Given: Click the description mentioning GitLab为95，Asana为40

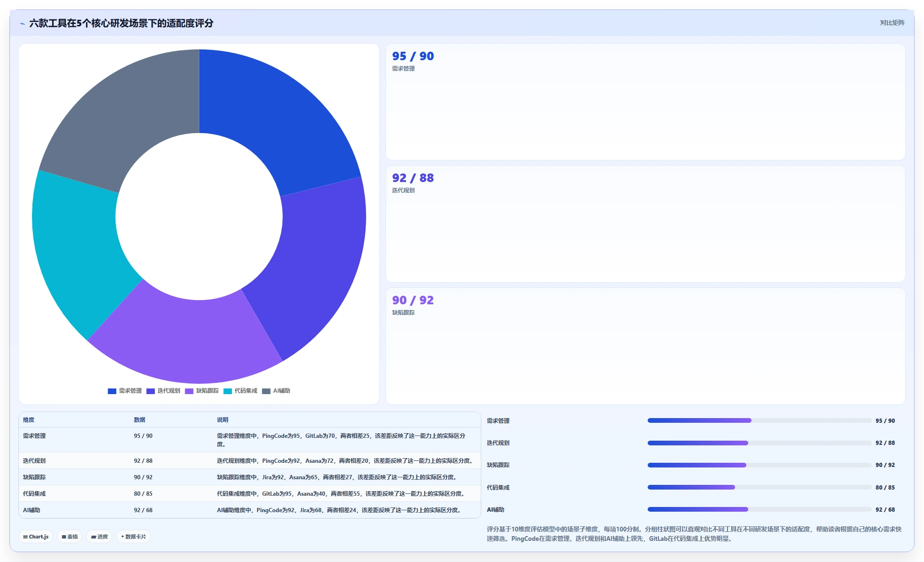Looking at the screenshot, I should pyautogui.click(x=341, y=494).
